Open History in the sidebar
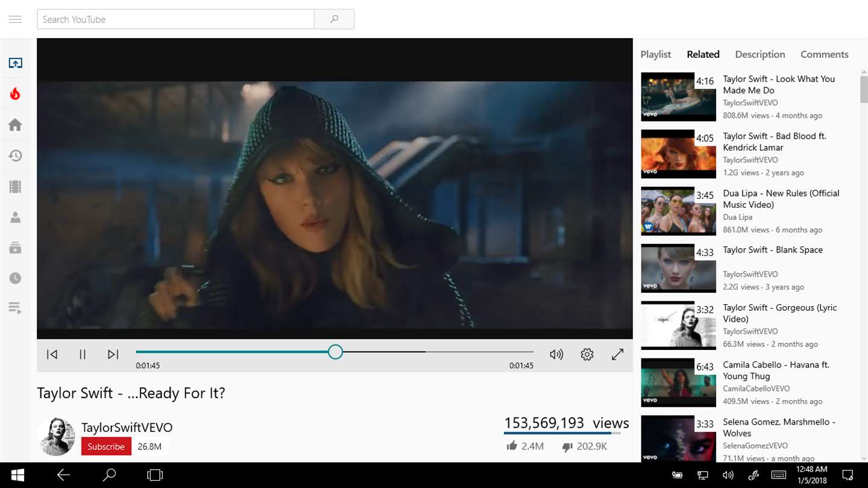Image resolution: width=868 pixels, height=488 pixels. click(15, 155)
